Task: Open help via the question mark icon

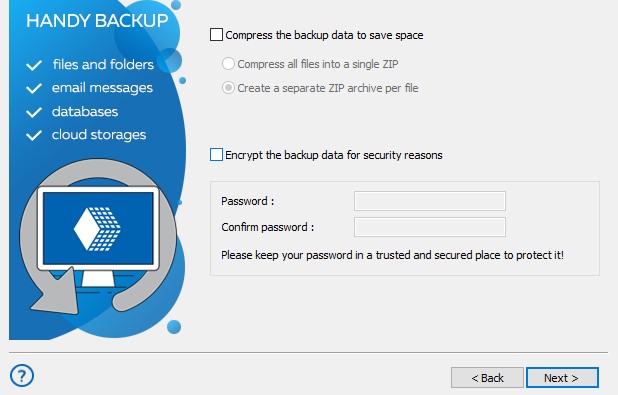Action: (x=22, y=375)
